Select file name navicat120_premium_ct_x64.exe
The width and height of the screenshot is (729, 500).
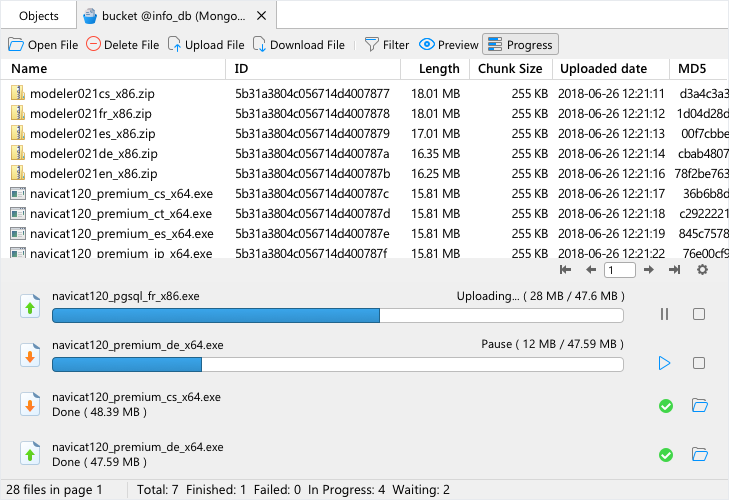coord(121,213)
